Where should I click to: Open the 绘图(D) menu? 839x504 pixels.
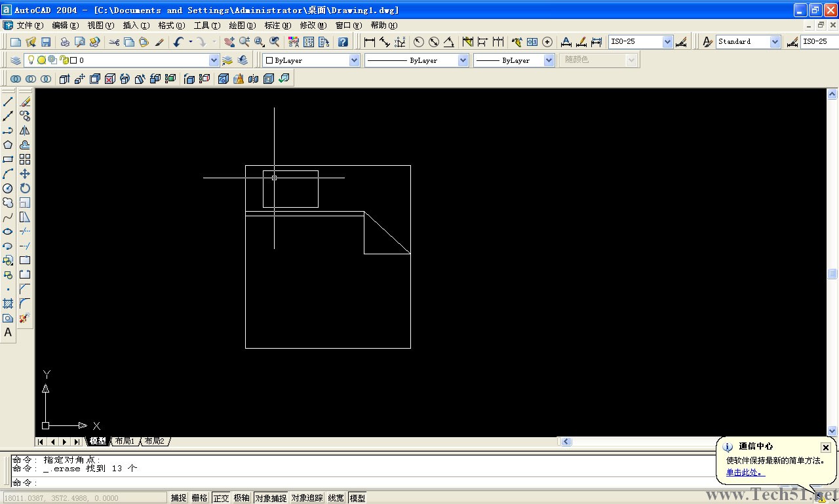(x=243, y=26)
